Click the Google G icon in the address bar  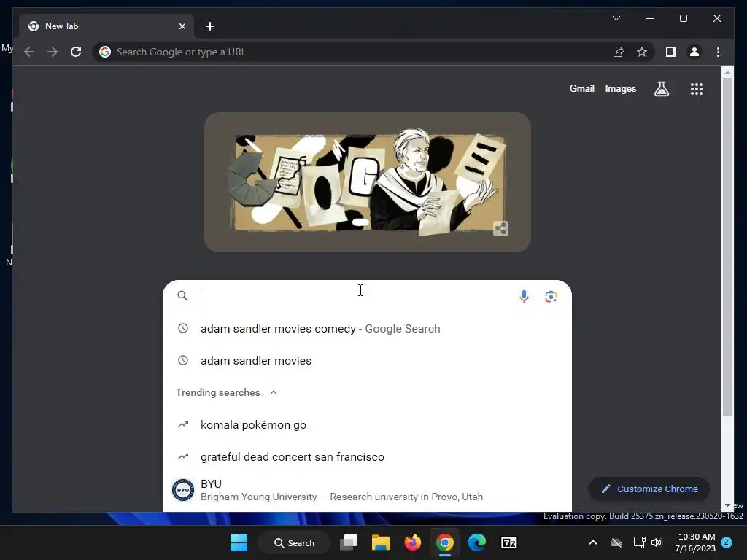click(x=105, y=52)
